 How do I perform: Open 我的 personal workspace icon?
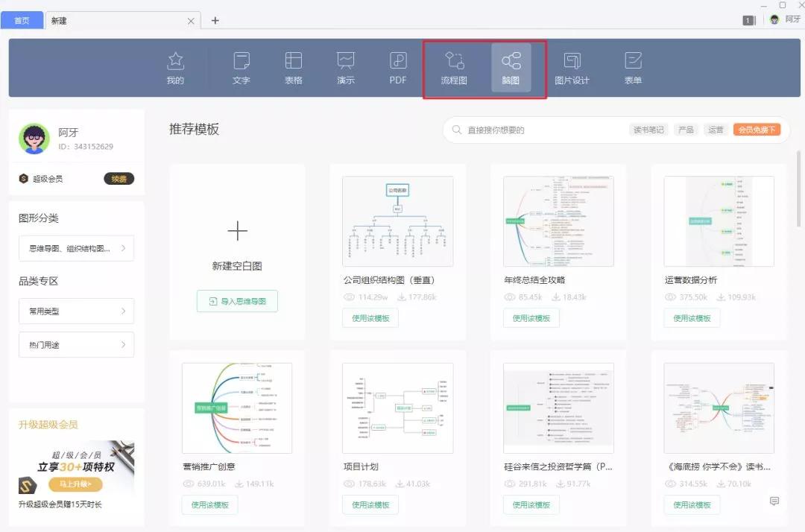coord(174,68)
